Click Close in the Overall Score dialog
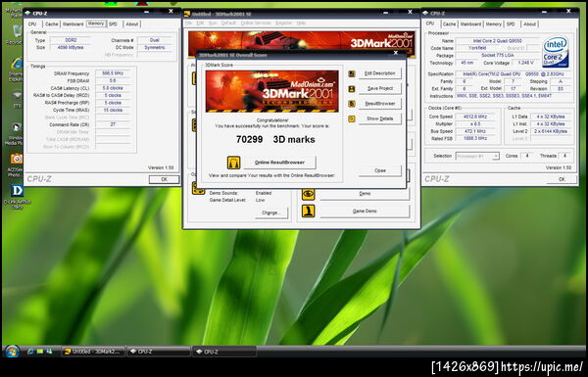Screen dimensions: 588x377 (380, 170)
